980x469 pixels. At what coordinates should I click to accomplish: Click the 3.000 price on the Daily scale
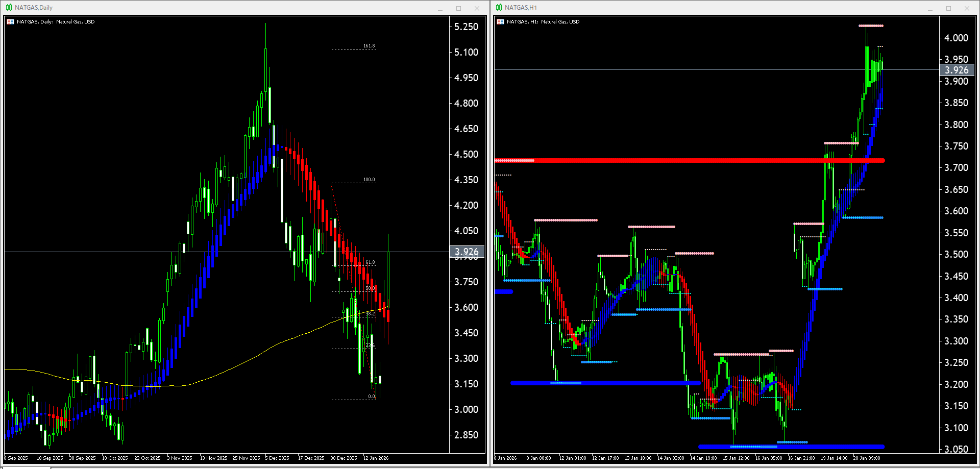[x=467, y=409]
